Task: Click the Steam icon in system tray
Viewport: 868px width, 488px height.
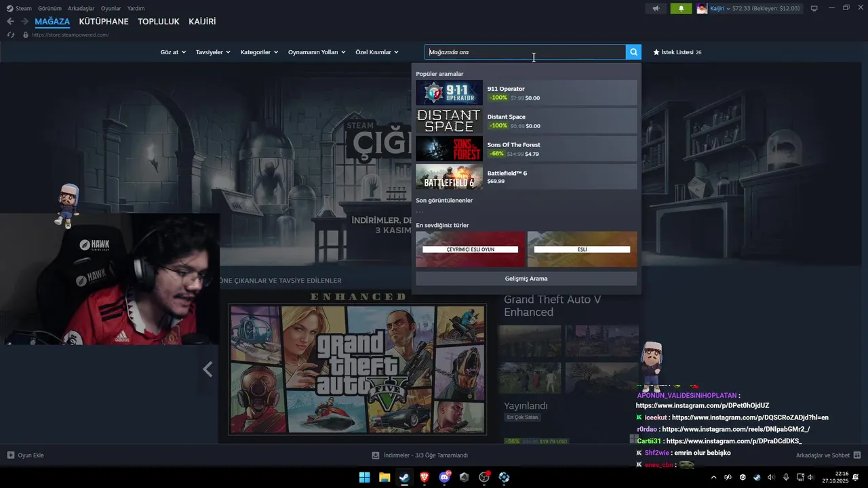Action: pyautogui.click(x=757, y=477)
